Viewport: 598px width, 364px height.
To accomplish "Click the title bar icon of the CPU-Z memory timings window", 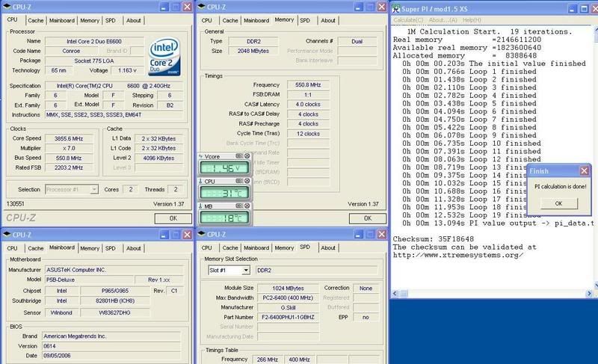I will (x=201, y=7).
